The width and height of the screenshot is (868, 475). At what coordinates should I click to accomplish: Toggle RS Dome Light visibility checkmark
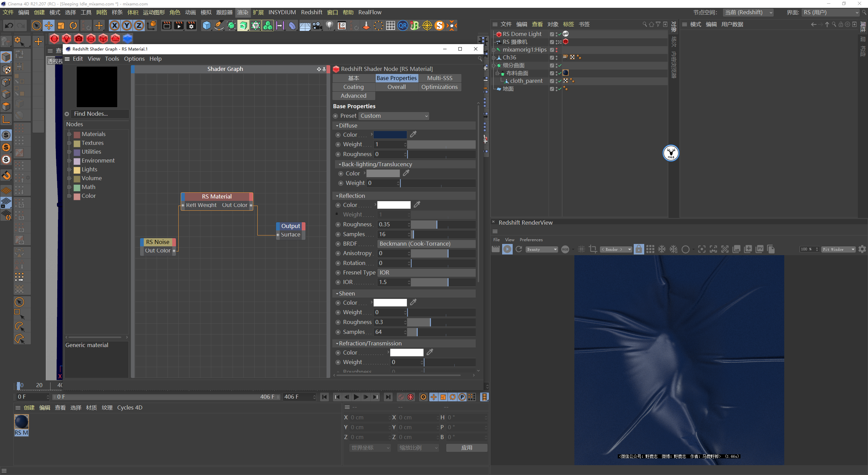559,34
